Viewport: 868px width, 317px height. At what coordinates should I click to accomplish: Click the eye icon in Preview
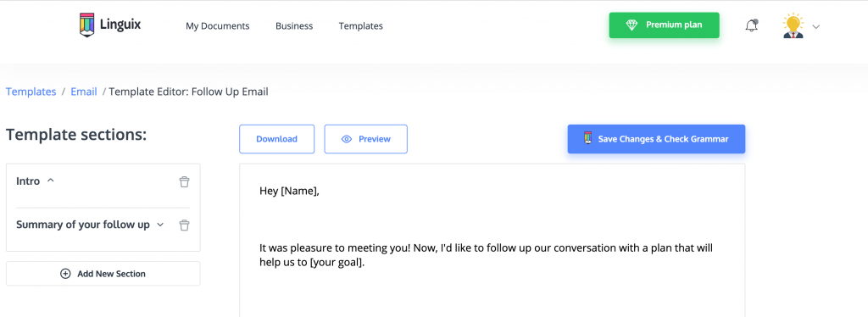(347, 139)
